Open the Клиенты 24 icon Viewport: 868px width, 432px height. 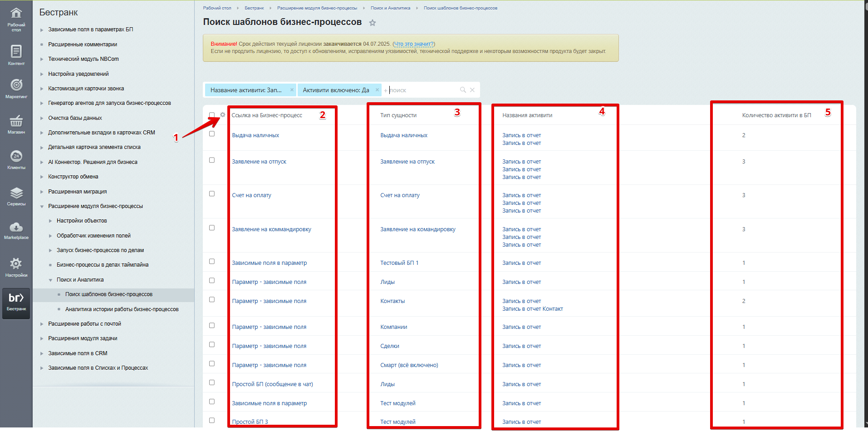point(16,156)
